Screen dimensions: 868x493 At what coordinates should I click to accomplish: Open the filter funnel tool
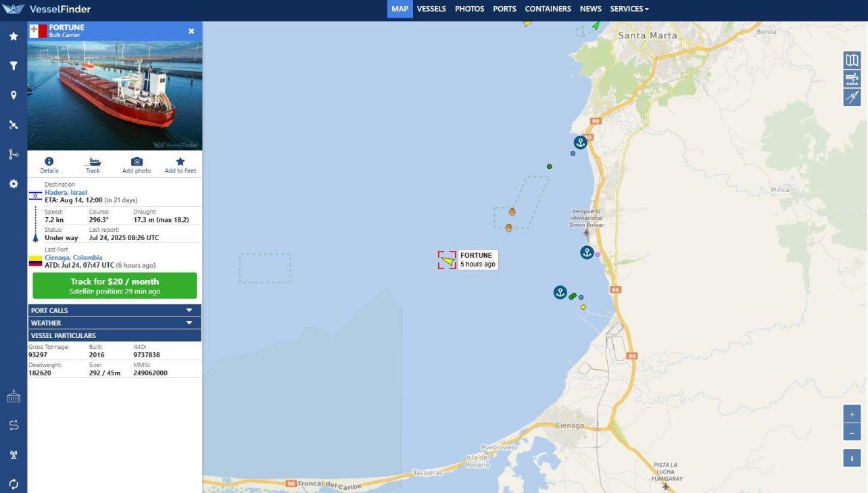[x=13, y=66]
